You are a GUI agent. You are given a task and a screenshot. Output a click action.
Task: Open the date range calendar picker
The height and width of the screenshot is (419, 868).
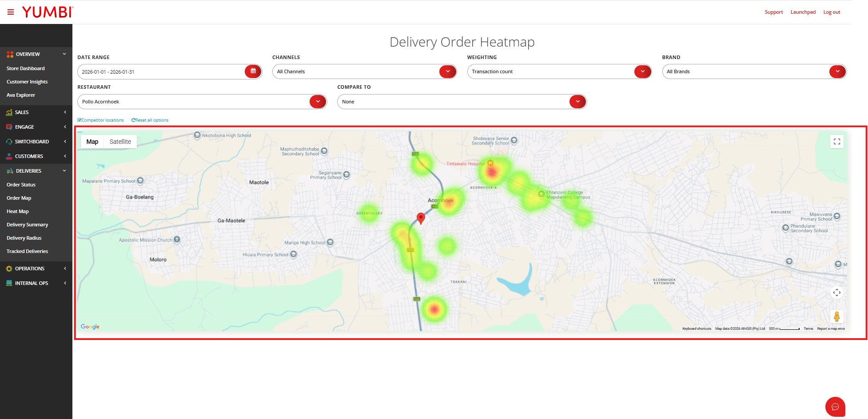(x=253, y=71)
